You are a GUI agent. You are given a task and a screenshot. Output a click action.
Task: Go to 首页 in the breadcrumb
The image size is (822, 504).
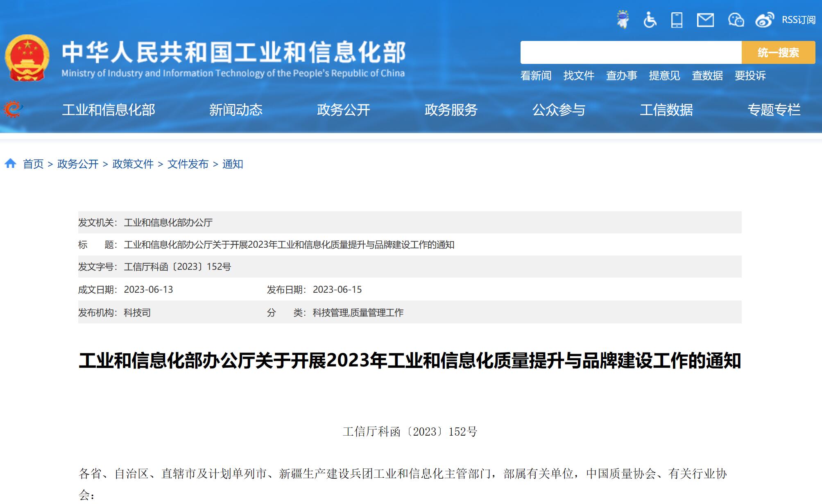[x=33, y=164]
